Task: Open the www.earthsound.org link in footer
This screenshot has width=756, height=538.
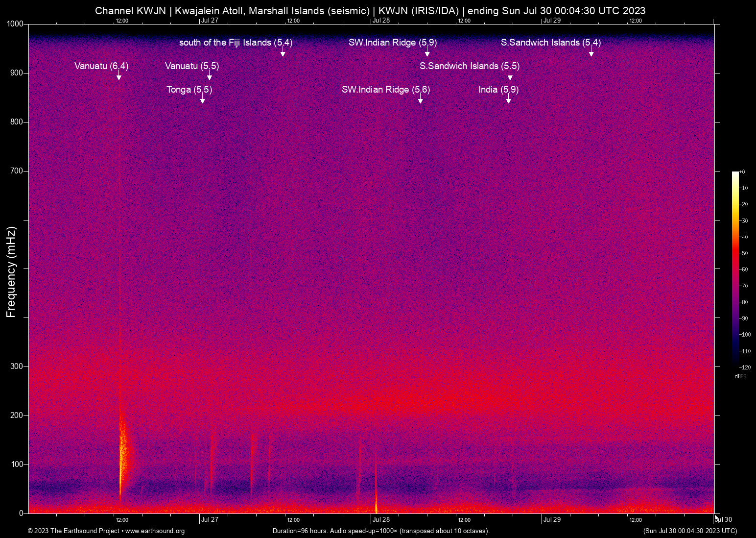Action: click(x=155, y=531)
